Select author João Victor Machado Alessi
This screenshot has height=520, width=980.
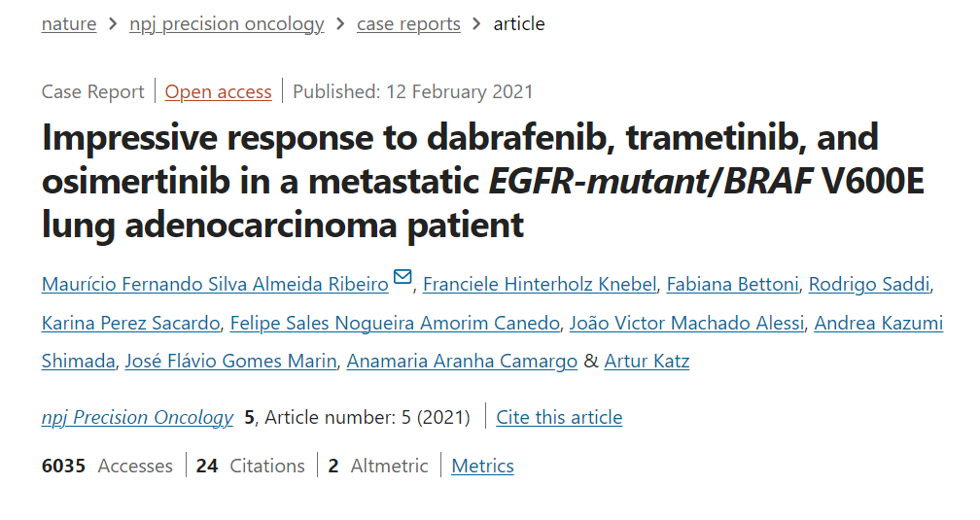686,323
